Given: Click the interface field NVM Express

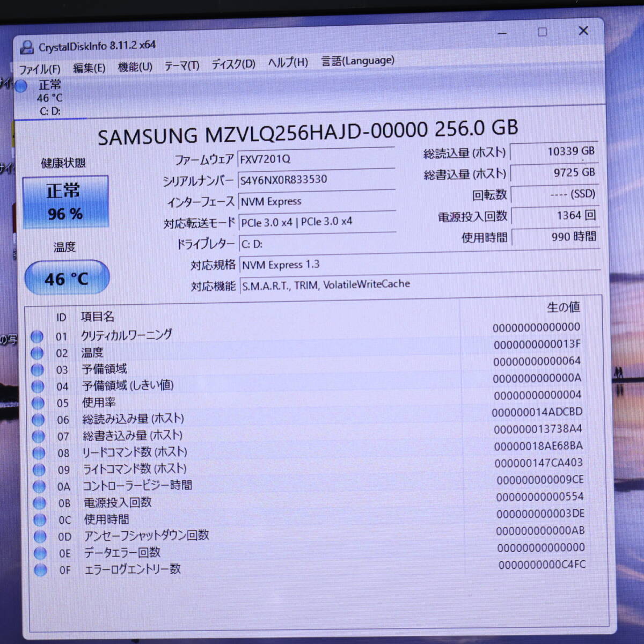Looking at the screenshot, I should pyautogui.click(x=317, y=201).
